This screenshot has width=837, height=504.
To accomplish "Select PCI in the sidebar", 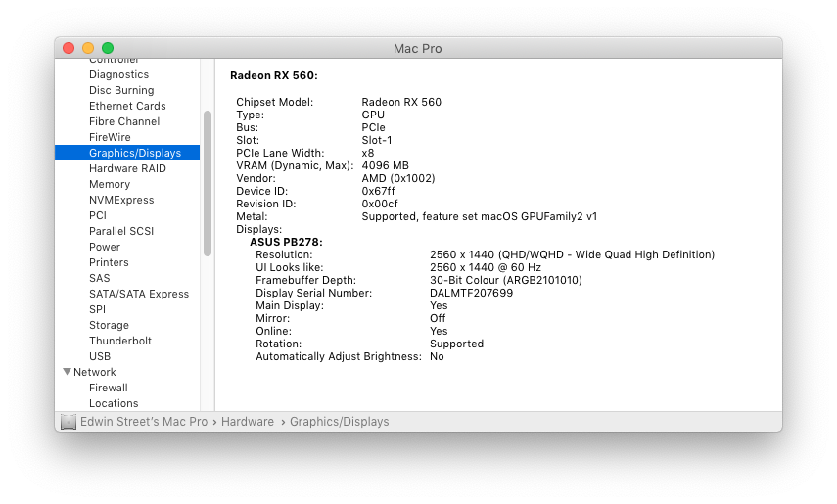I will click(98, 215).
